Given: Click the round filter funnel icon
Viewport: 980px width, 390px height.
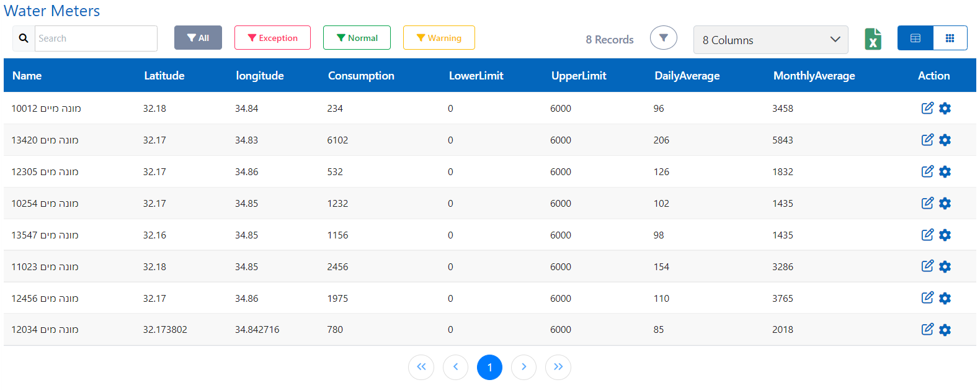Looking at the screenshot, I should pyautogui.click(x=663, y=38).
